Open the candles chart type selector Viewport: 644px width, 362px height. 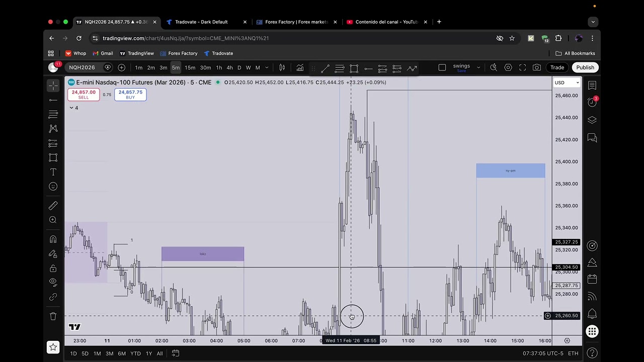click(282, 67)
